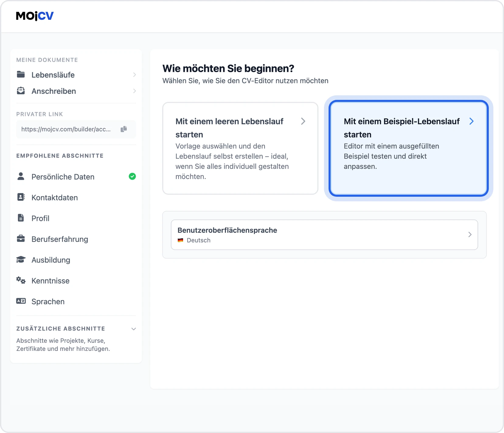Click the Deutsch language label

(199, 240)
